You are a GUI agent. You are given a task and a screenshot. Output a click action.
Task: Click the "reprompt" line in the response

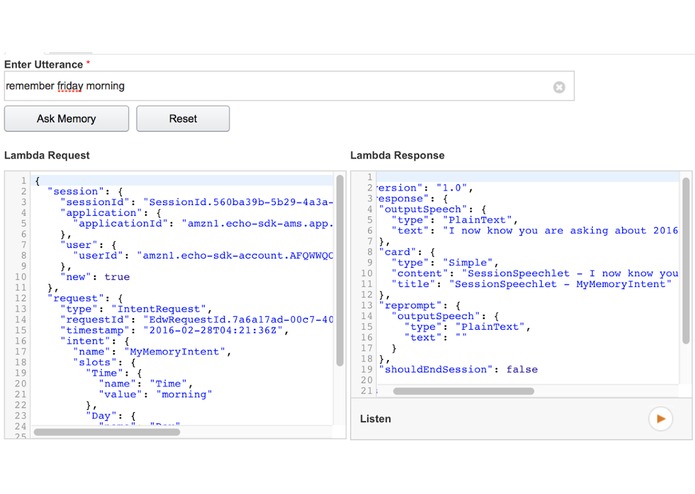[420, 305]
